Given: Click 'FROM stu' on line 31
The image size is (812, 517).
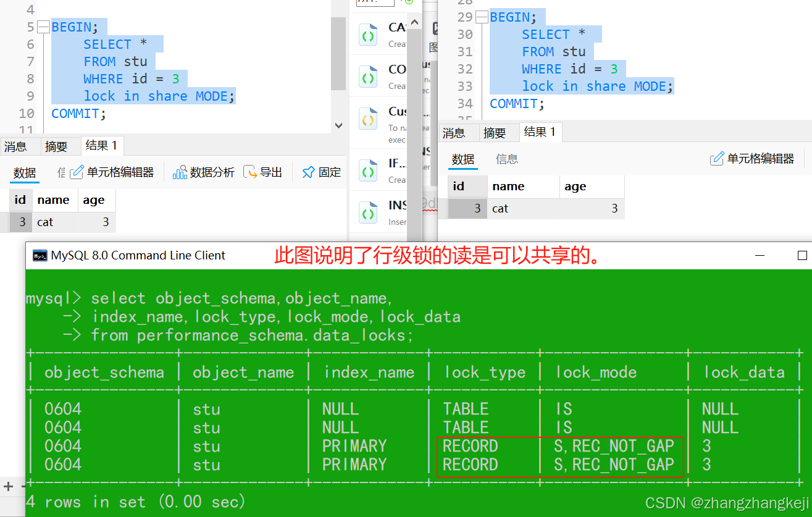Looking at the screenshot, I should tap(554, 52).
